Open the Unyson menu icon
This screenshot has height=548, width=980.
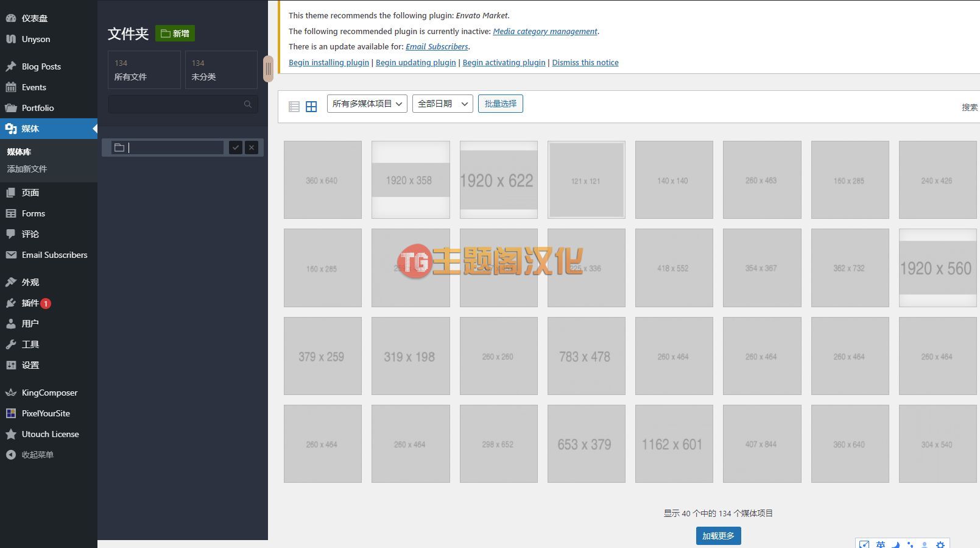pyautogui.click(x=11, y=39)
